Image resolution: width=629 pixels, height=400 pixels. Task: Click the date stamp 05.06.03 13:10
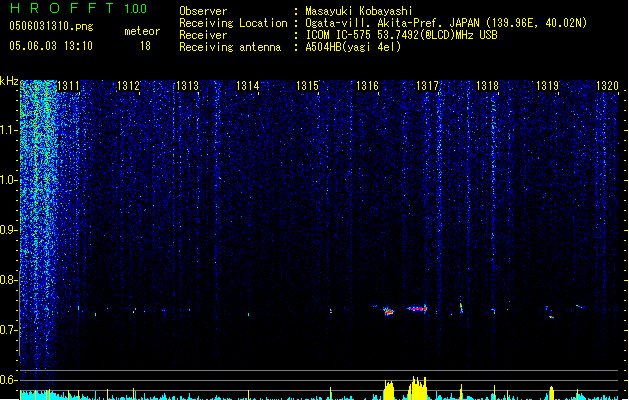[51, 46]
